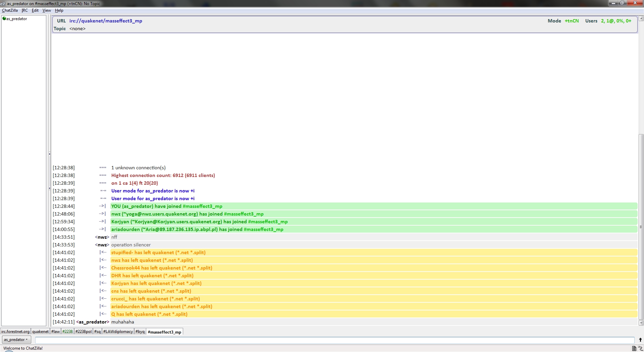Click the chat message input field

pyautogui.click(x=334, y=340)
